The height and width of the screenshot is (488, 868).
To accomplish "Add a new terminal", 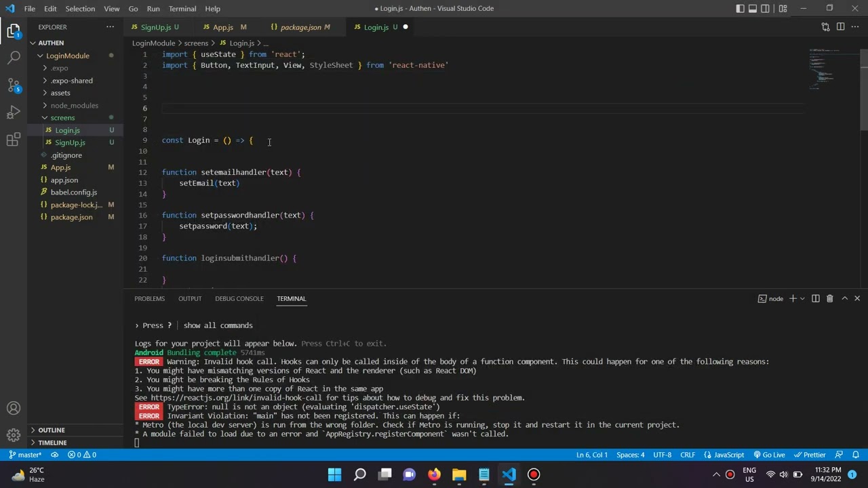I will coord(793,298).
